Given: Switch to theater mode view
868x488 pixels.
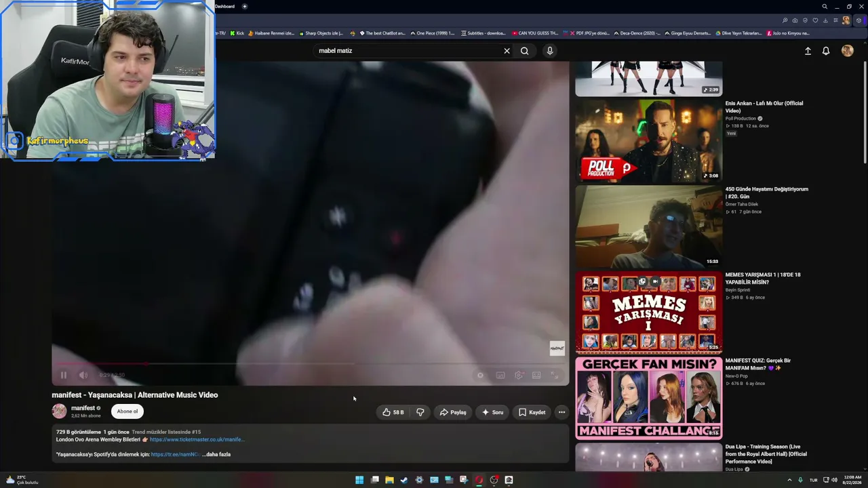Looking at the screenshot, I should [536, 375].
